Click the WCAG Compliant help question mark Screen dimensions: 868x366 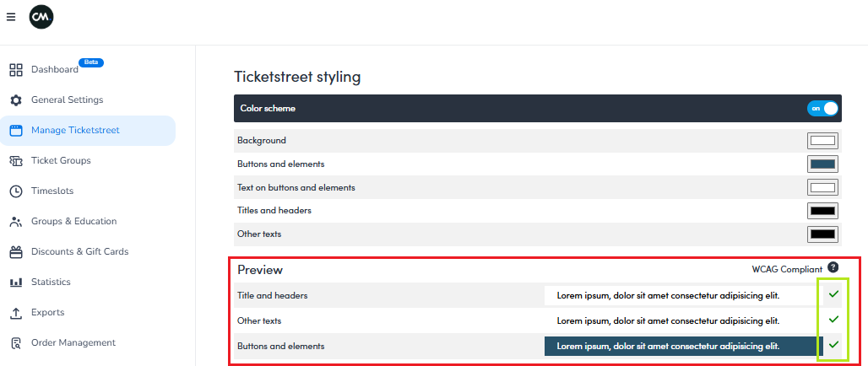833,267
